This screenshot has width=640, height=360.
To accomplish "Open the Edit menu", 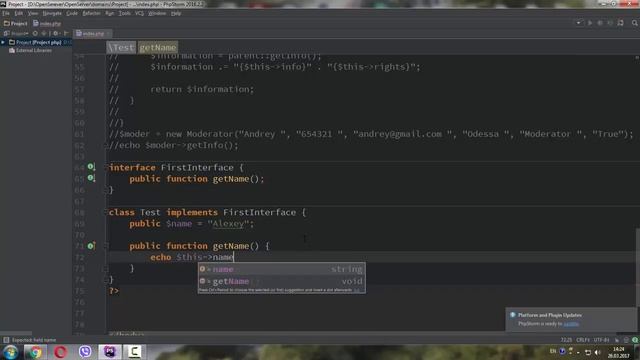I will (x=18, y=13).
